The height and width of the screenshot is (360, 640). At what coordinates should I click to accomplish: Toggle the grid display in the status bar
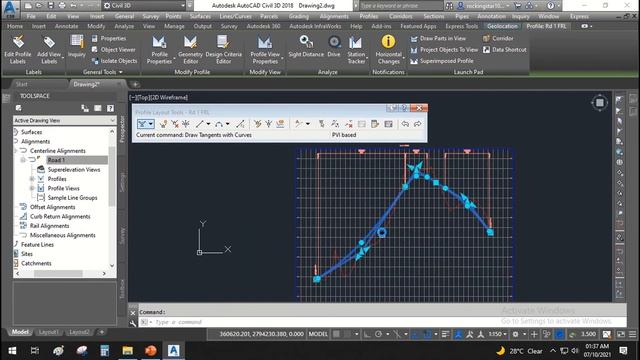tap(336, 334)
